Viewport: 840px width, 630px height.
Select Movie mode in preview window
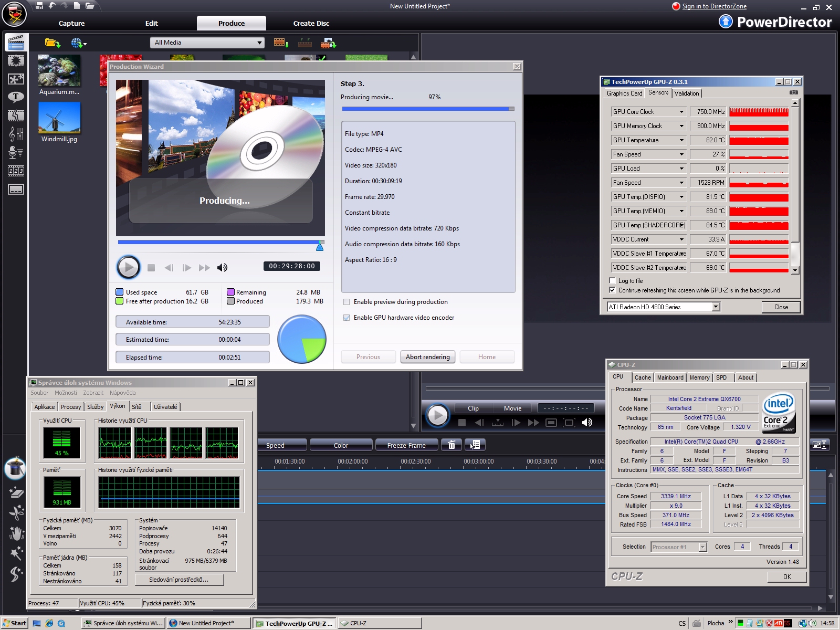click(512, 408)
